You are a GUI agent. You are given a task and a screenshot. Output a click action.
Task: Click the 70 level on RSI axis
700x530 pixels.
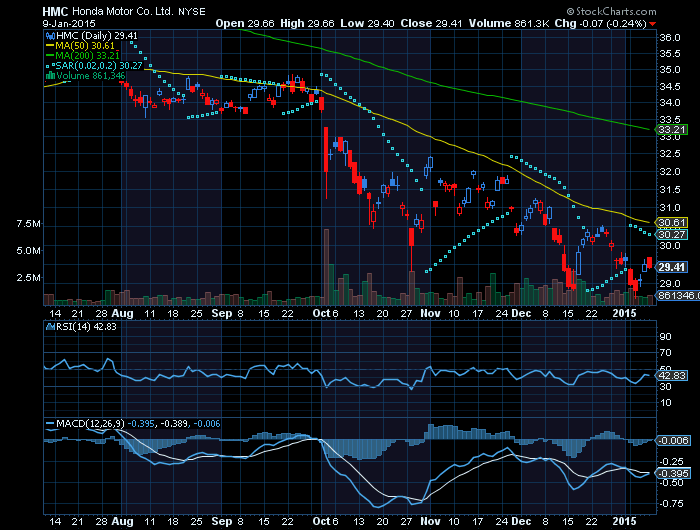pos(665,353)
